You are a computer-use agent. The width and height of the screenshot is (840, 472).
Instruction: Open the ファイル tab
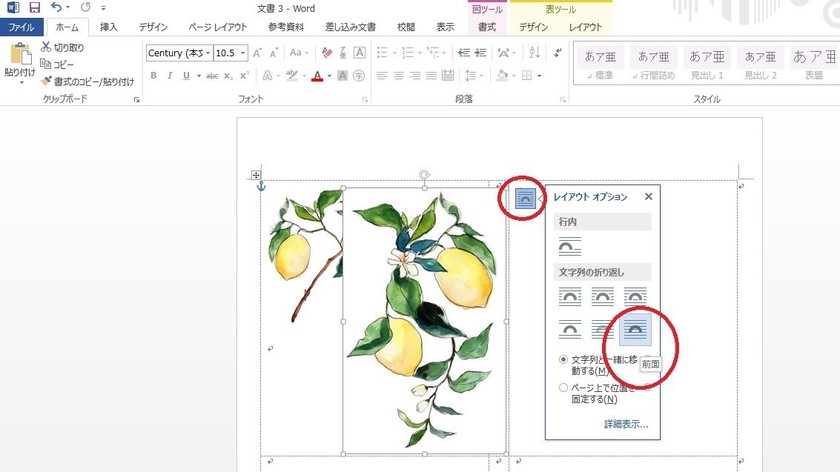click(x=21, y=27)
